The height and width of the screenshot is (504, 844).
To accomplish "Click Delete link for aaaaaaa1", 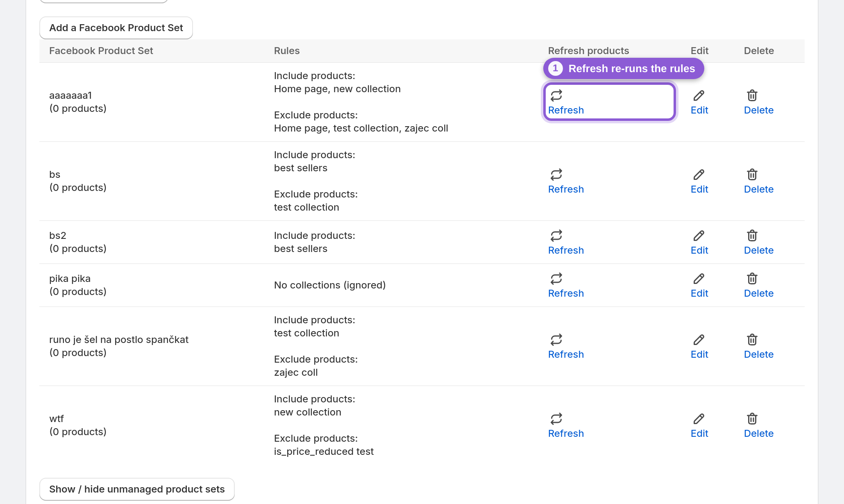I will tap(759, 110).
